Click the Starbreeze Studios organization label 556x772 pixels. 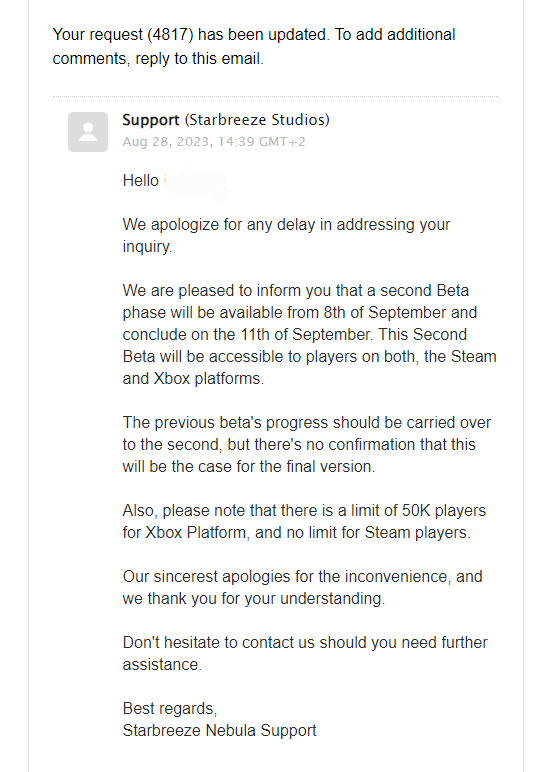[257, 120]
